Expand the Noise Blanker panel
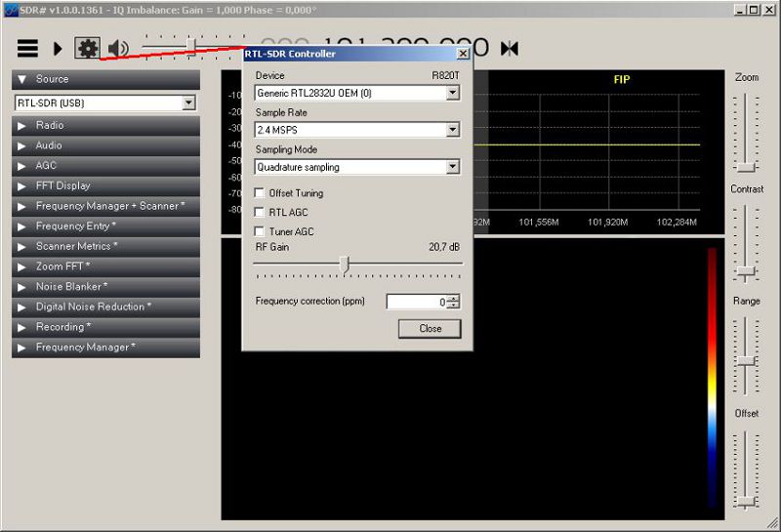Screen dimensions: 781x532 (x=106, y=287)
